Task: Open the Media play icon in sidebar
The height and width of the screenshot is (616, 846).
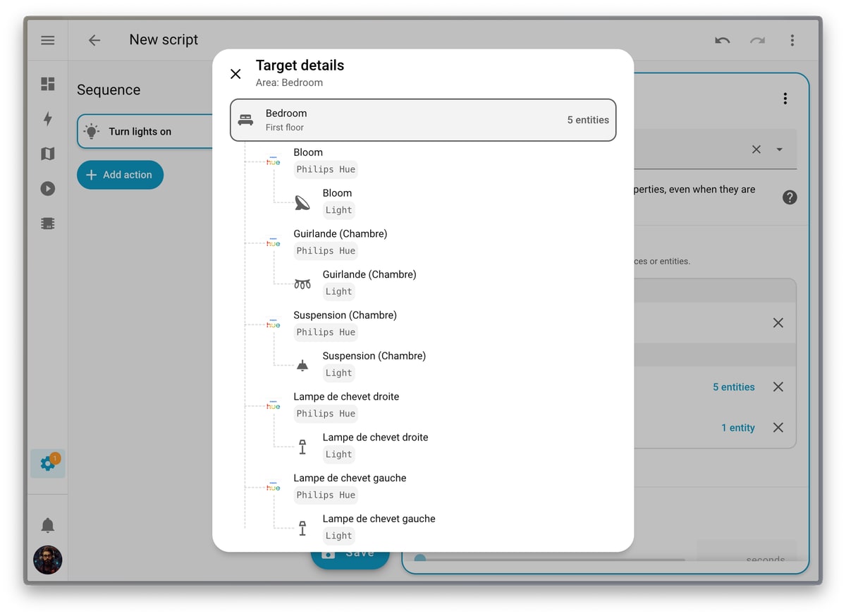Action: pyautogui.click(x=48, y=188)
